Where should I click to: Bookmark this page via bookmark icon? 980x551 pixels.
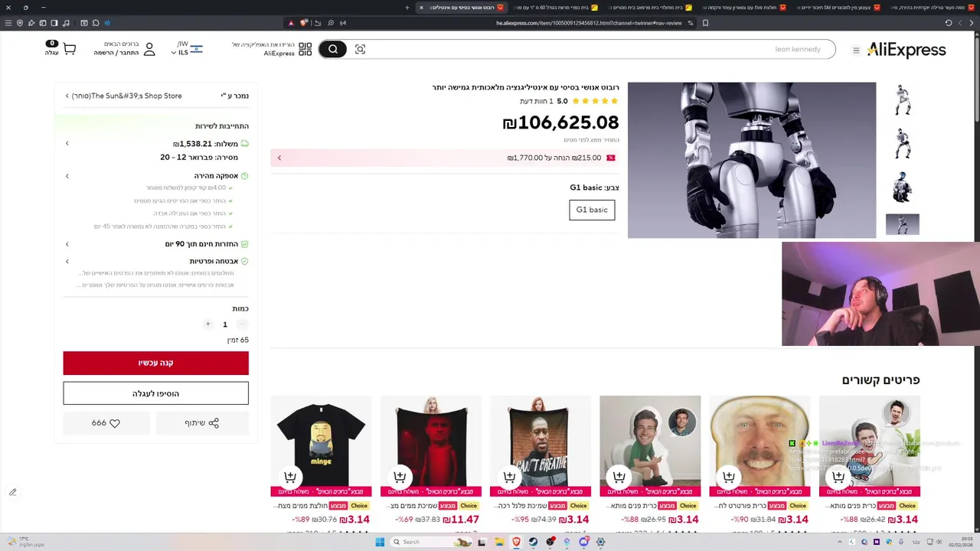coord(705,23)
